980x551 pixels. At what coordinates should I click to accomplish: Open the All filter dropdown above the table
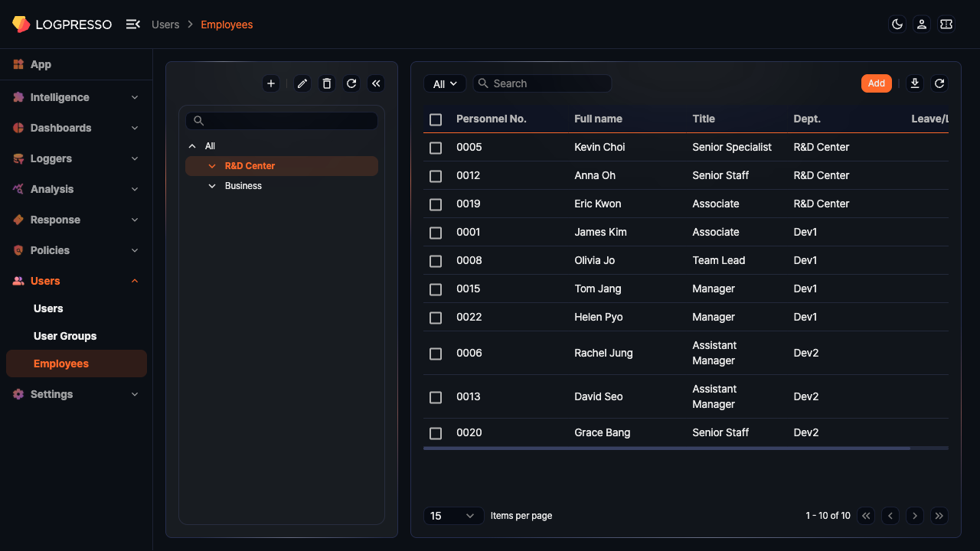coord(445,83)
